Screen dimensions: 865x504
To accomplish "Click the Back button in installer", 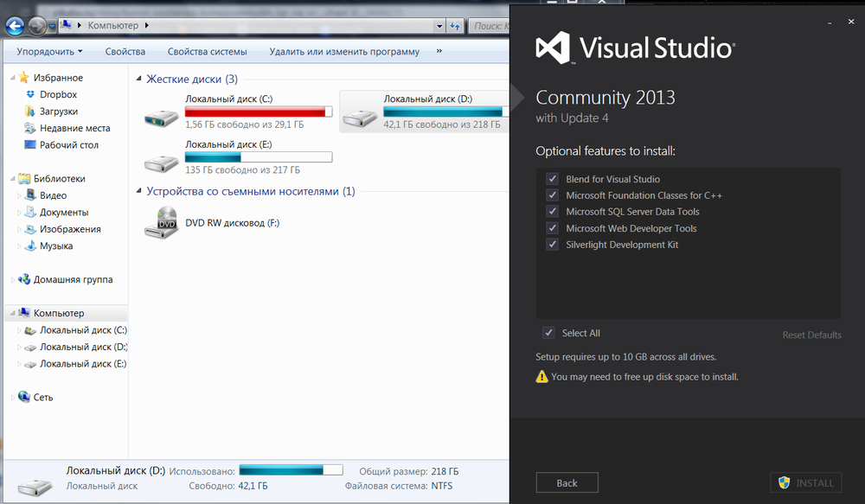I will (567, 482).
